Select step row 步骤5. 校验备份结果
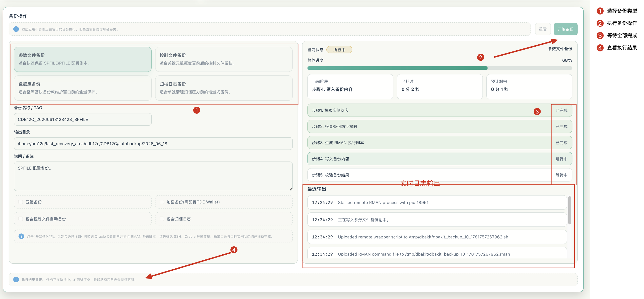Viewport: 644px width, 299px height. coord(440,175)
